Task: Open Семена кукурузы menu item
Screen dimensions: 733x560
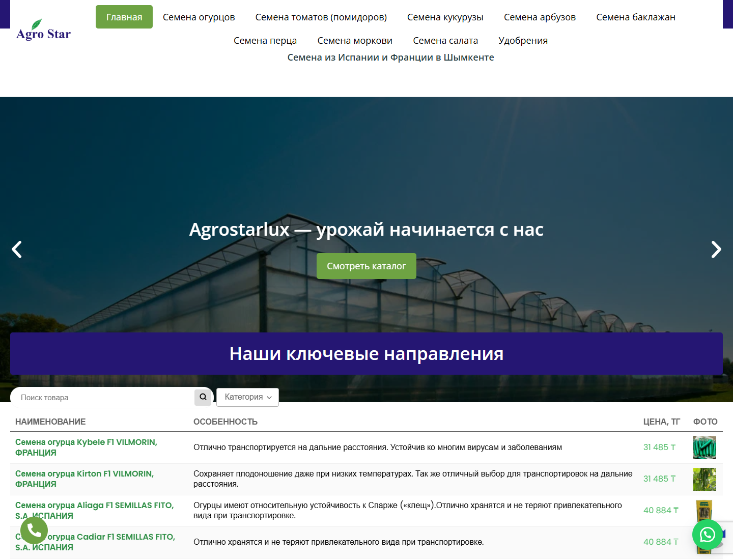Action: tap(445, 17)
